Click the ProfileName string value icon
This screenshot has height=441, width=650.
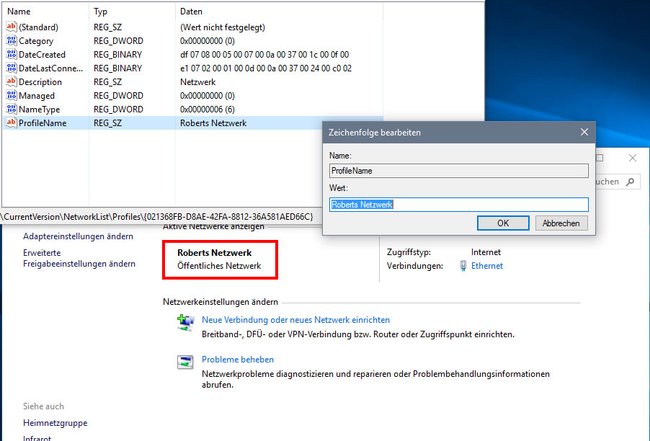pyautogui.click(x=11, y=123)
